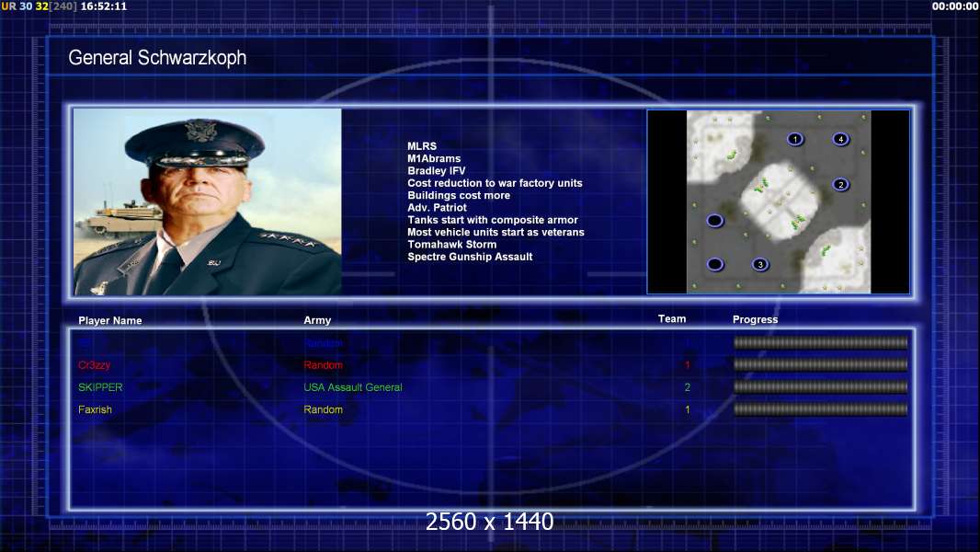Click Cr3zzy's loading progress bar

pyautogui.click(x=821, y=364)
